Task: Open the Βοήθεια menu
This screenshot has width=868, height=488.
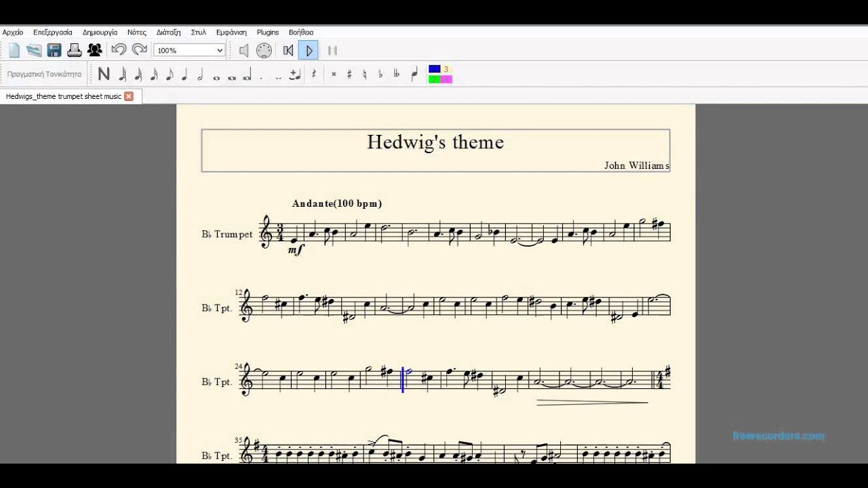Action: click(301, 32)
